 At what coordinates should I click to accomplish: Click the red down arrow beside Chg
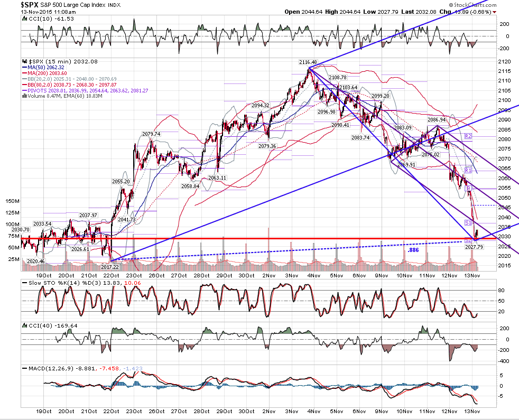pyautogui.click(x=495, y=12)
